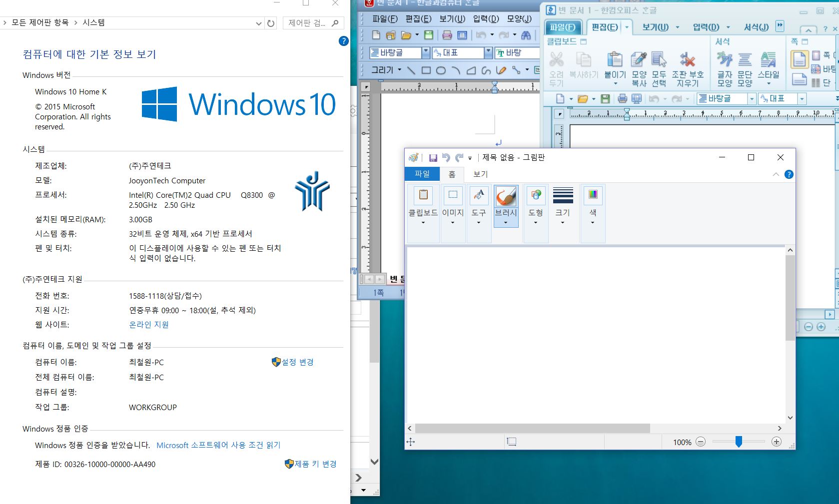Click the new document icon in old Hangul toolbar

click(376, 35)
